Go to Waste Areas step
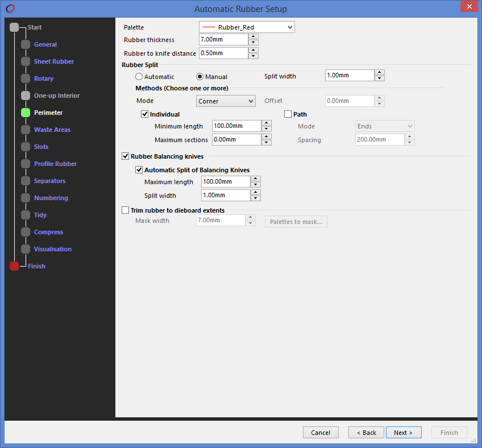The image size is (482, 448). tap(52, 130)
